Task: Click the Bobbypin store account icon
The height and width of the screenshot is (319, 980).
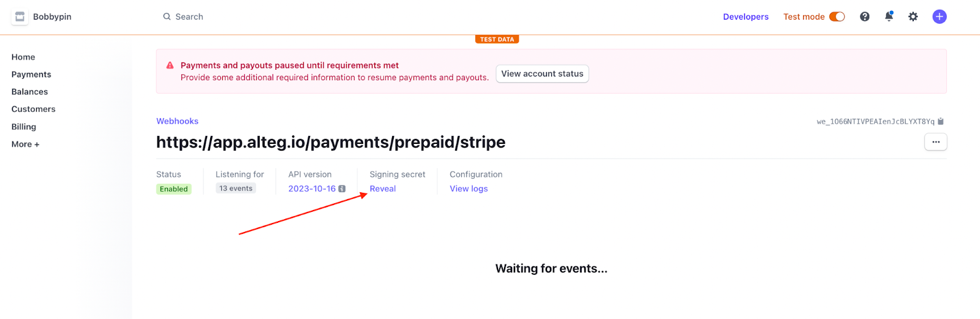Action: click(x=20, y=17)
